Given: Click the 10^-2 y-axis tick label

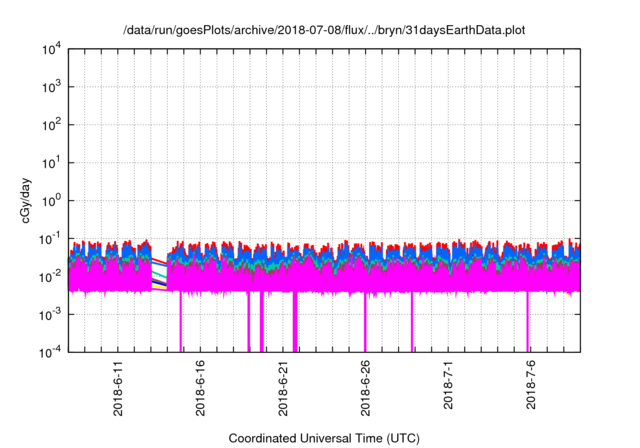Looking at the screenshot, I should click(x=50, y=276).
